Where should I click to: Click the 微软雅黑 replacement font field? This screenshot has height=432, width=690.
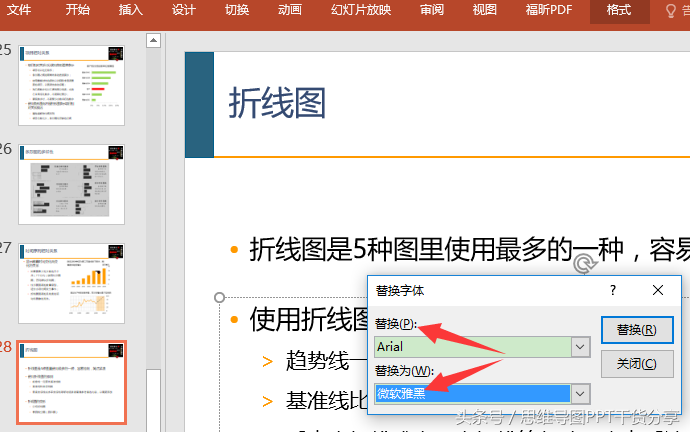(x=473, y=394)
